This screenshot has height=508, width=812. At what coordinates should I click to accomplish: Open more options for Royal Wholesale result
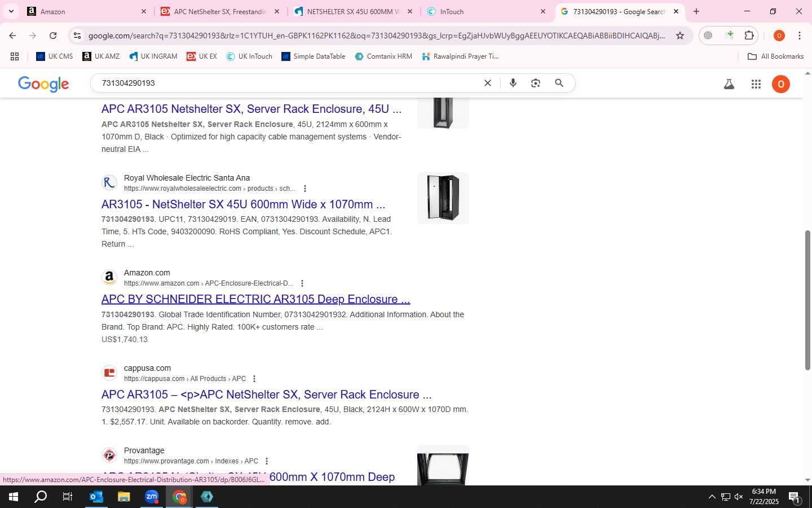point(305,189)
